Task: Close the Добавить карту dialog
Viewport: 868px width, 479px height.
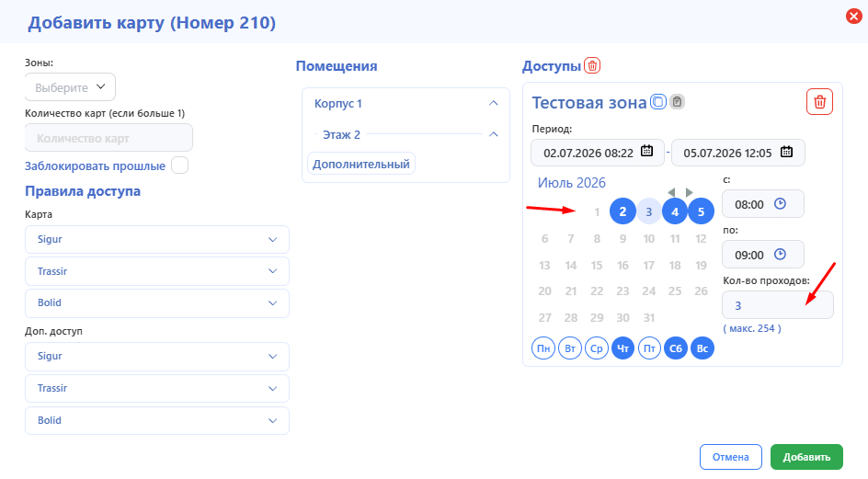Action: pos(853,16)
